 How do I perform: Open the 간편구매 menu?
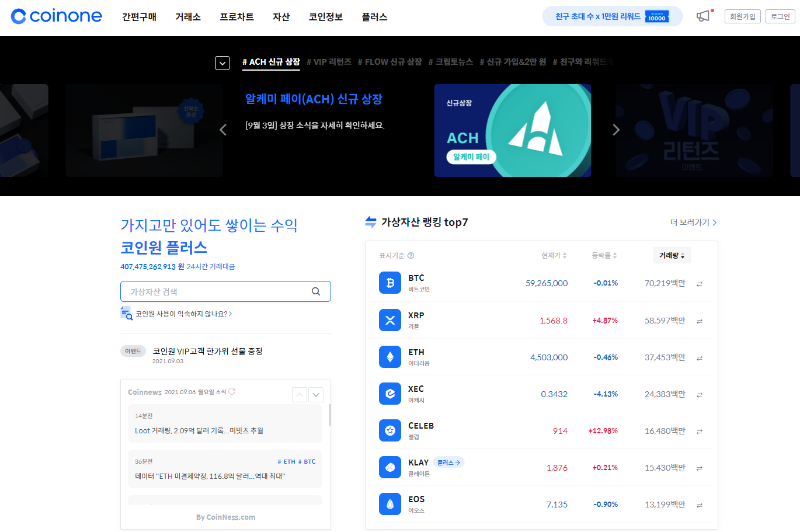tap(139, 17)
